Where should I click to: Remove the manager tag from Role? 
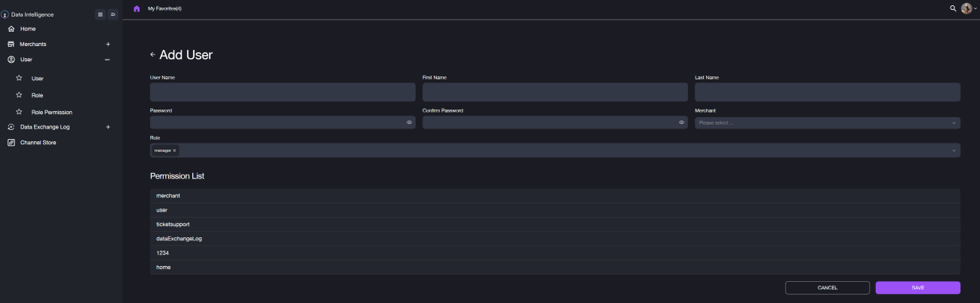174,150
